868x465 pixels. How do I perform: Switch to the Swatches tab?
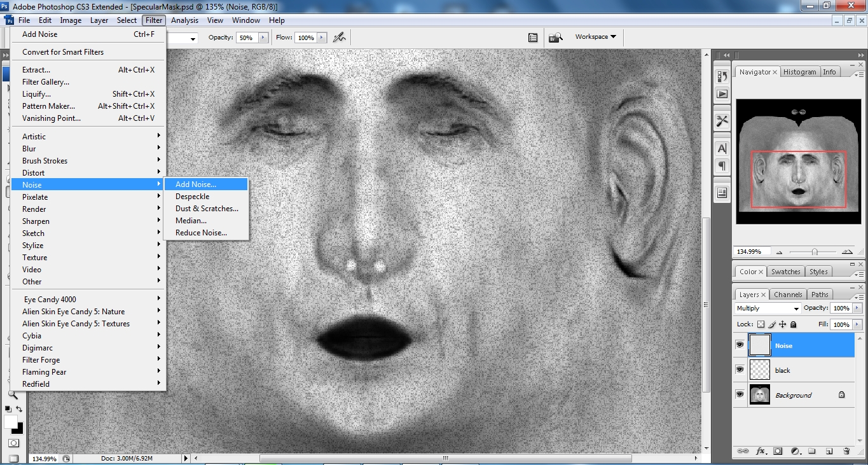point(785,272)
